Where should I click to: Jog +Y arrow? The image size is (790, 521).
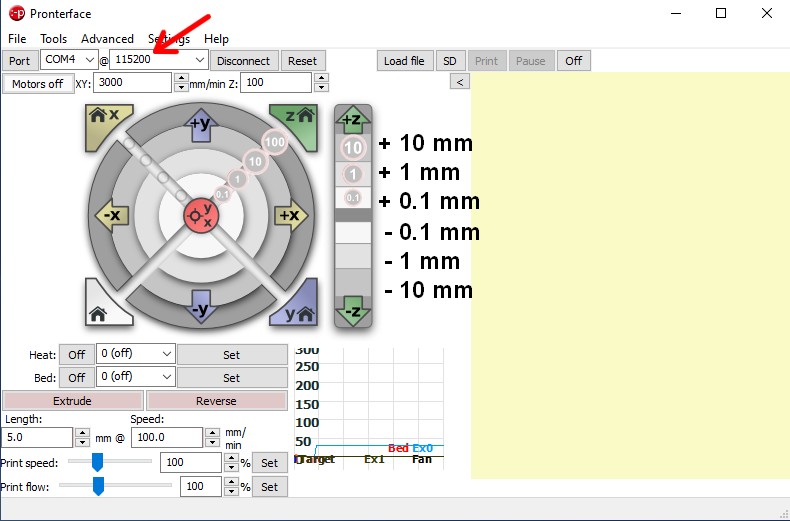click(x=201, y=124)
